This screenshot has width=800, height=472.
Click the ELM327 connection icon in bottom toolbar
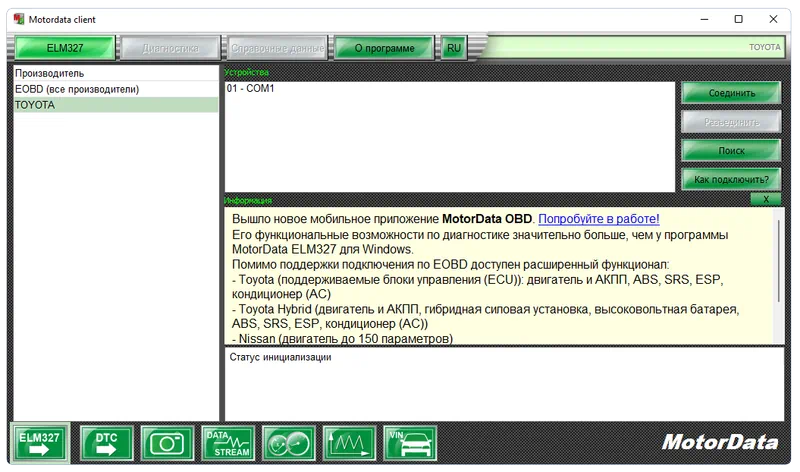pyautogui.click(x=40, y=442)
